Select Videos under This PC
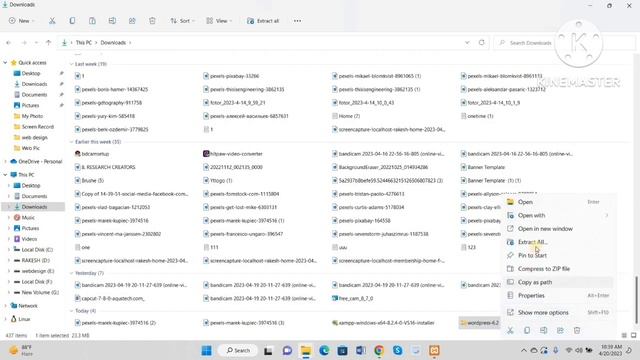This screenshot has width=640, height=360. [29, 239]
